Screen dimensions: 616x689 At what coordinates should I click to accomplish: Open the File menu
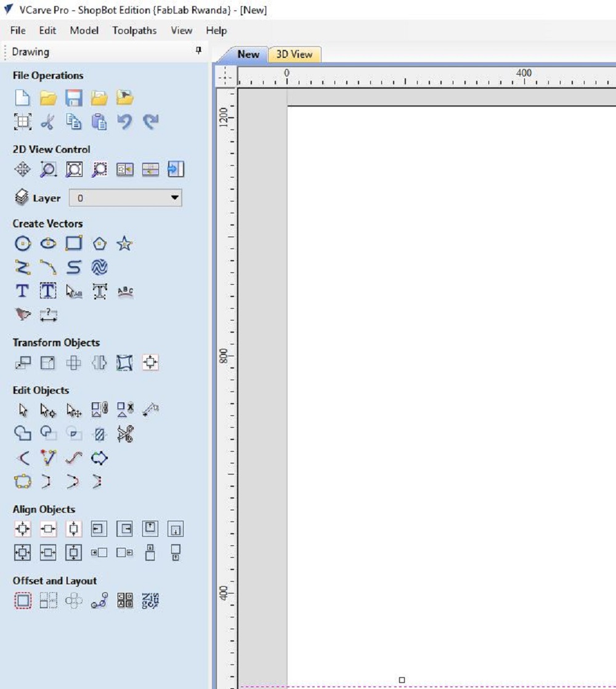(x=18, y=30)
